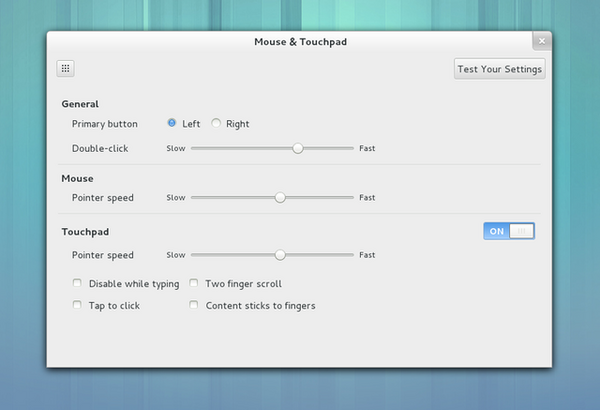This screenshot has width=600, height=410.
Task: Click the Mouse & Touchpad title bar
Action: pyautogui.click(x=299, y=42)
